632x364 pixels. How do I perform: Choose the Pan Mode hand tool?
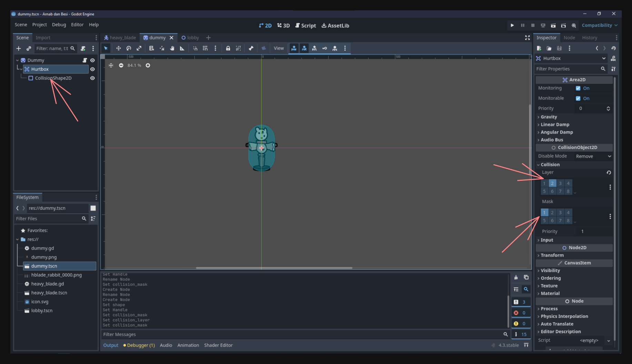(x=172, y=48)
